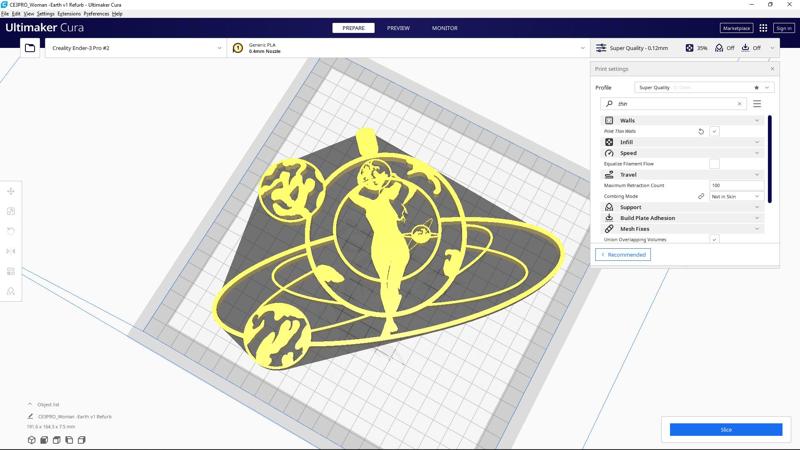800x450 pixels.
Task: Click the Combing Mode link chain icon
Action: click(701, 196)
